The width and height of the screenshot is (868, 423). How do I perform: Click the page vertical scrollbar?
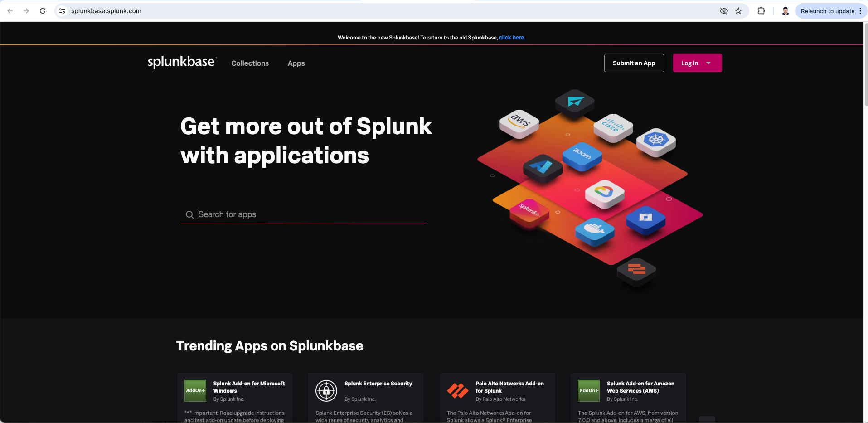click(866, 64)
